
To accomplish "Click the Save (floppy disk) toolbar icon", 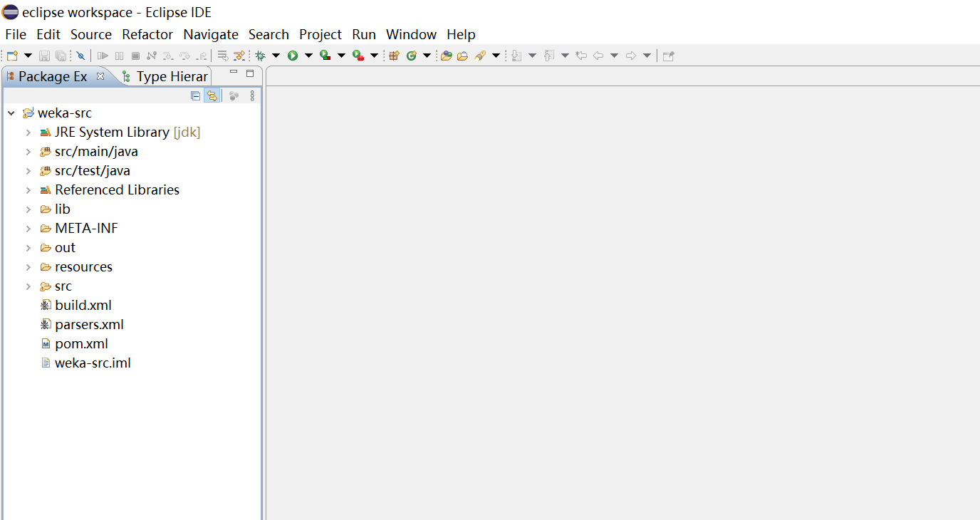I will tap(44, 56).
